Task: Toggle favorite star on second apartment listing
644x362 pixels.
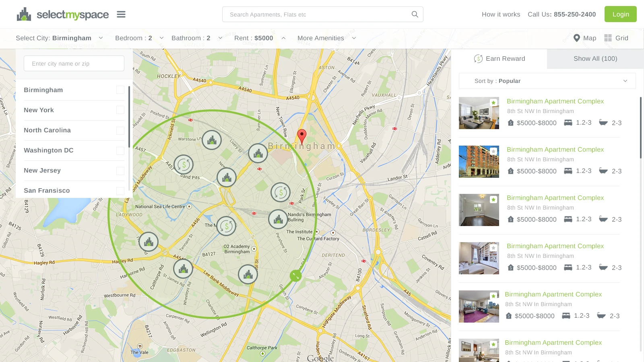Action: click(x=493, y=151)
